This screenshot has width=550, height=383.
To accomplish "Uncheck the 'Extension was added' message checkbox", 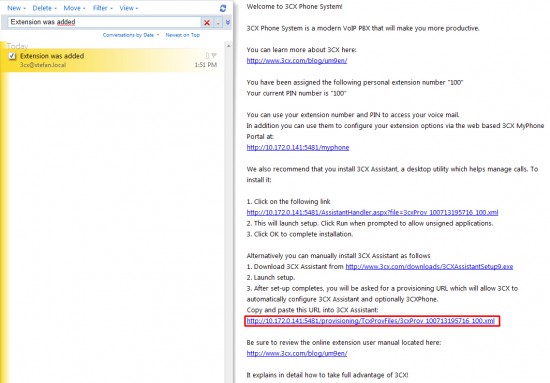I will (12, 56).
